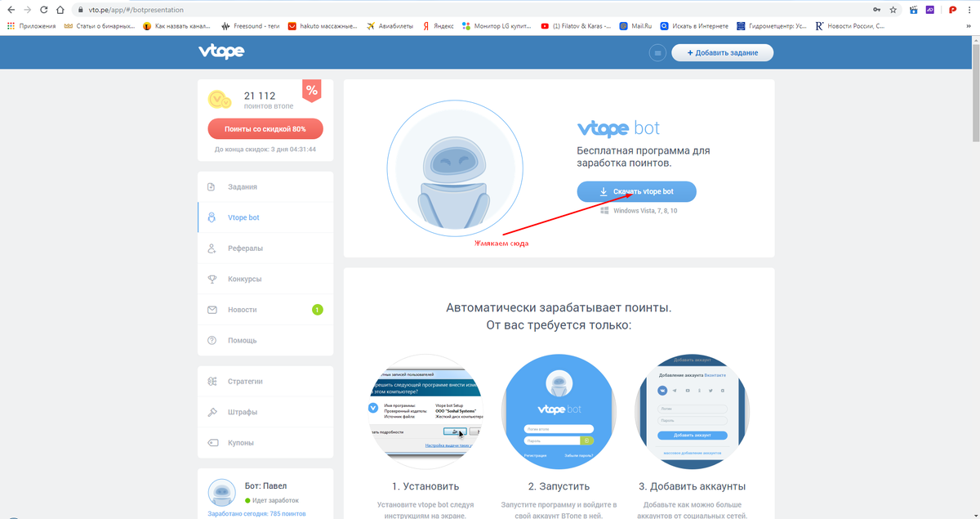Open the Штрафы section
Image resolution: width=980 pixels, height=519 pixels.
[265, 412]
